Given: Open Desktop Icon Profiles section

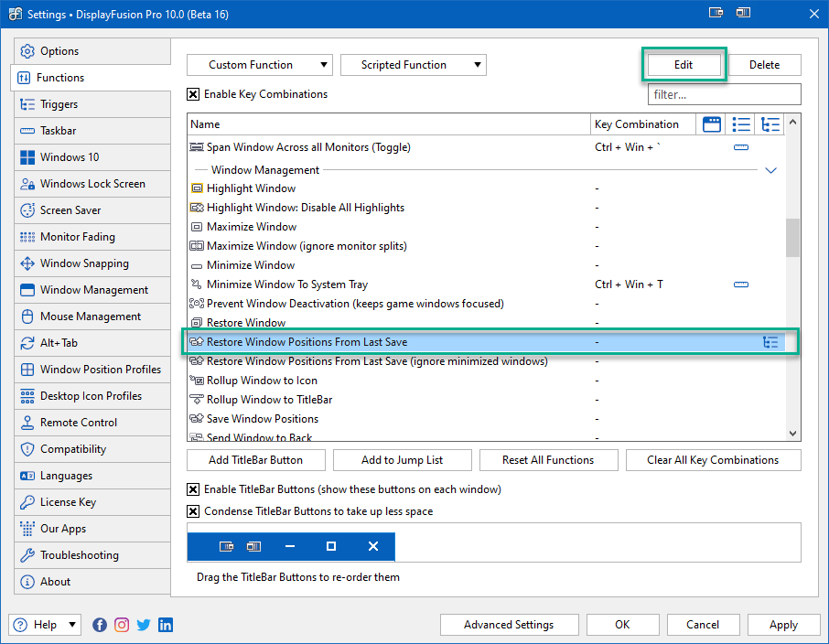Looking at the screenshot, I should [x=92, y=396].
